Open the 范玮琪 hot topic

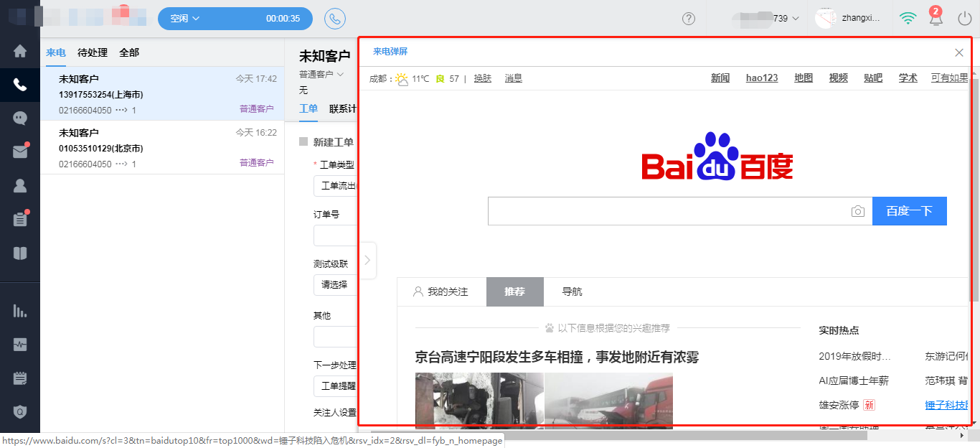tap(947, 381)
